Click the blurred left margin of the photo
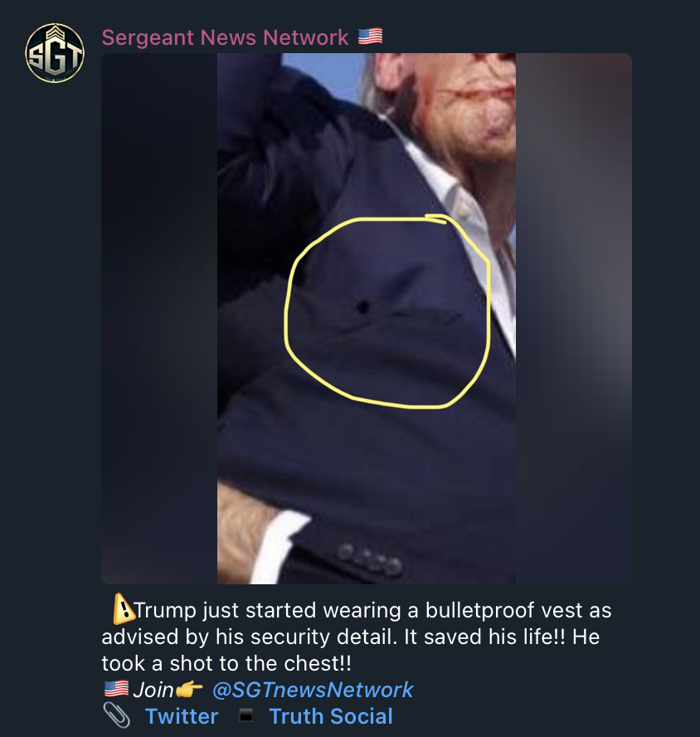Viewport: 700px width, 737px height. [159, 318]
